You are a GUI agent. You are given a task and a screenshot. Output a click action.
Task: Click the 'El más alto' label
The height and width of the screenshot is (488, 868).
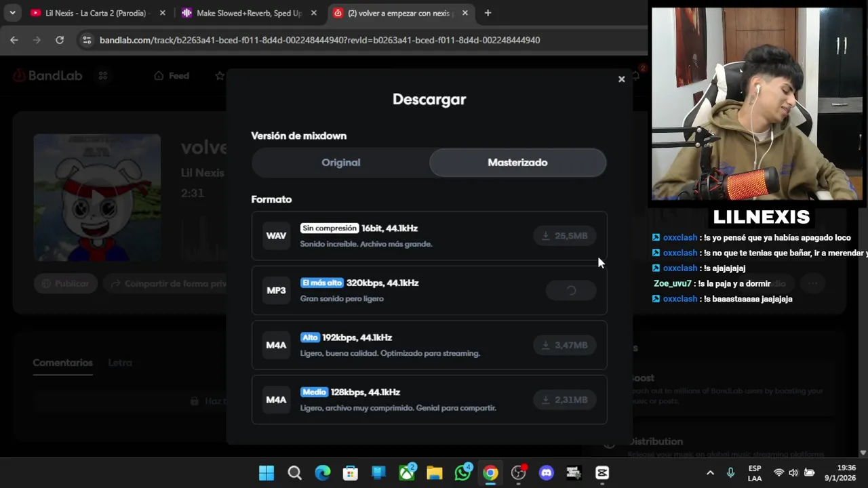321,283
